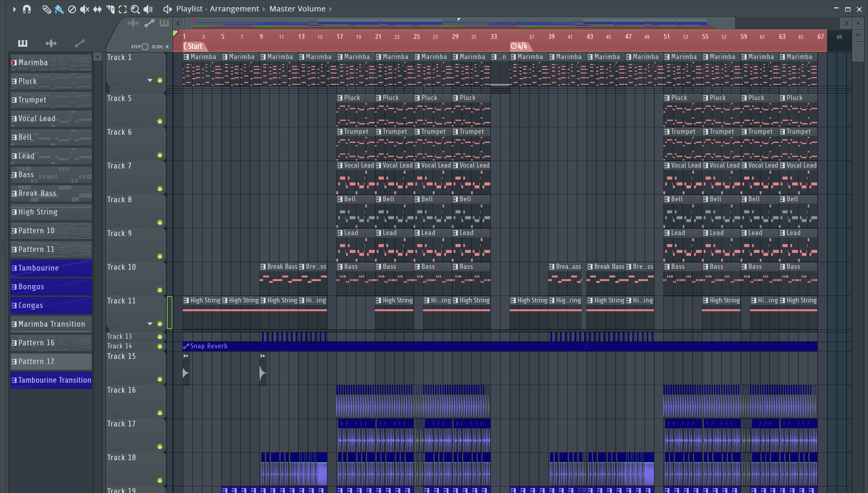Toggle the magnet snap tool
The height and width of the screenshot is (493, 868).
click(x=27, y=9)
